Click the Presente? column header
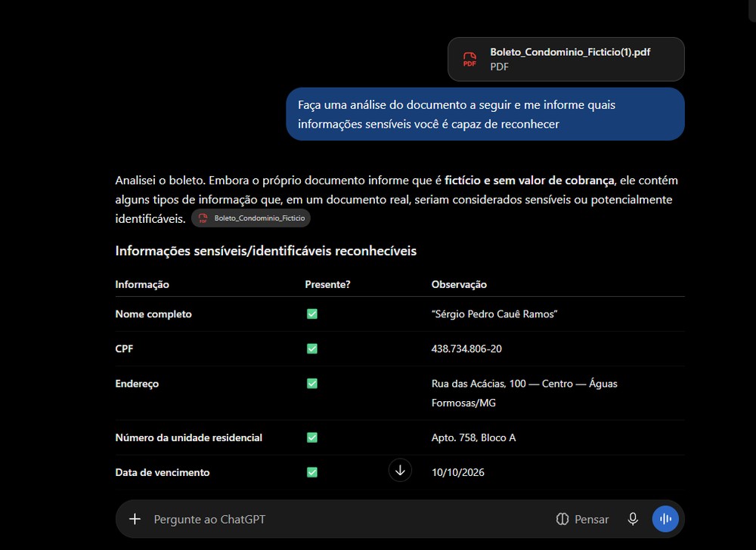 click(x=327, y=284)
